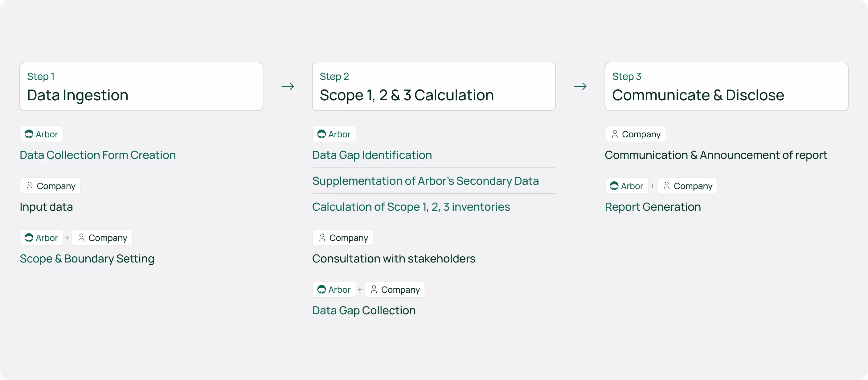This screenshot has height=380, width=868.
Task: Select Calculation of Scope 1, 2, 3 inventories
Action: (x=411, y=207)
